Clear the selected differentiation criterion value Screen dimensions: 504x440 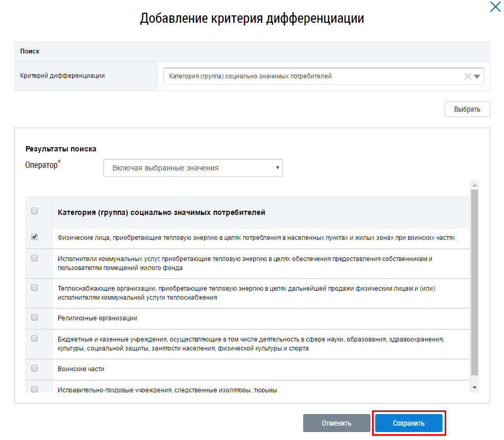pyautogui.click(x=467, y=76)
